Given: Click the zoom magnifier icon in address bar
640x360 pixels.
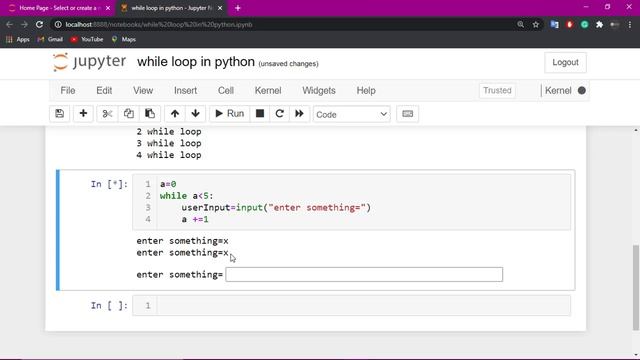Looking at the screenshot, I should (x=520, y=24).
